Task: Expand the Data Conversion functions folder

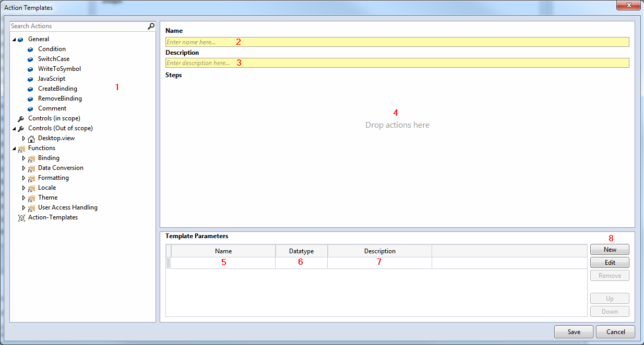Action: pos(23,168)
